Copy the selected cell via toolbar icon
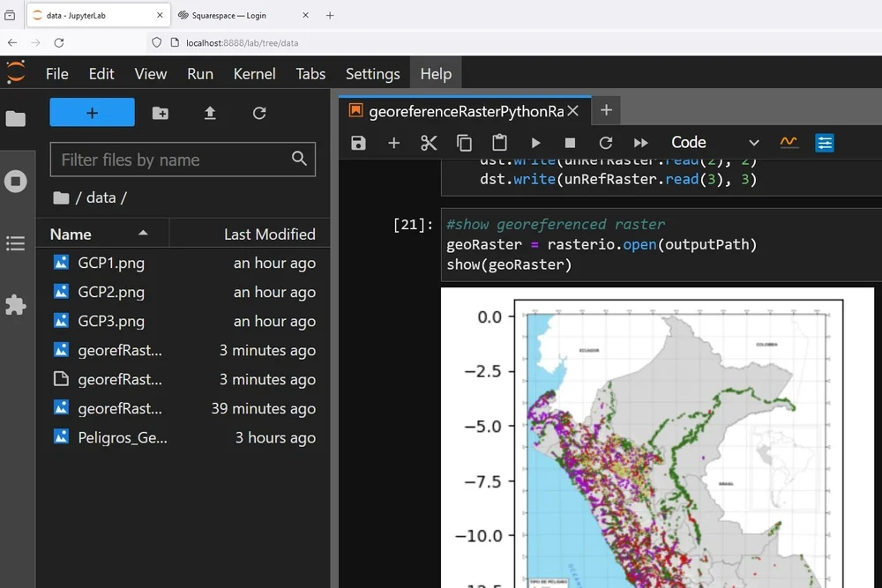Viewport: 882px width, 588px height. click(464, 142)
